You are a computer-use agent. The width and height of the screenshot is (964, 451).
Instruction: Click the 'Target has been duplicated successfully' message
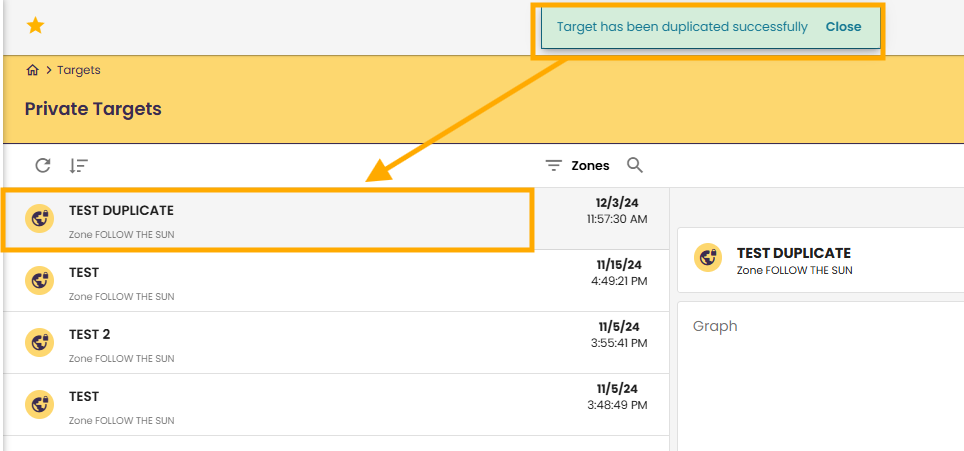pos(682,27)
